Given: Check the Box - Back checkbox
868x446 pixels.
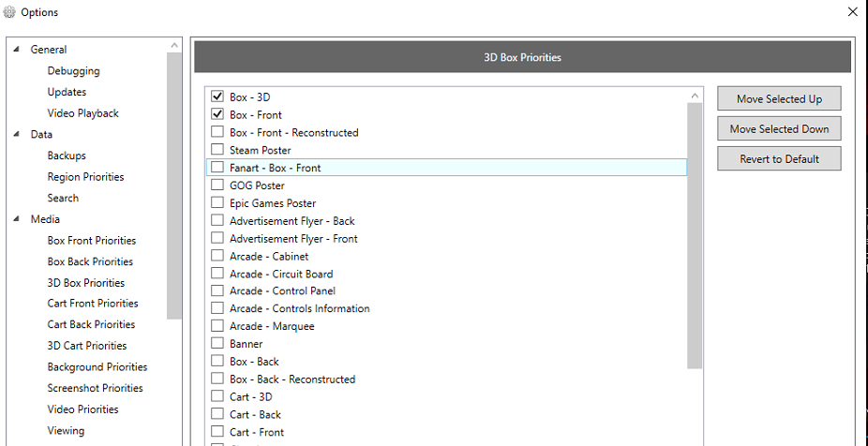Looking at the screenshot, I should (217, 362).
